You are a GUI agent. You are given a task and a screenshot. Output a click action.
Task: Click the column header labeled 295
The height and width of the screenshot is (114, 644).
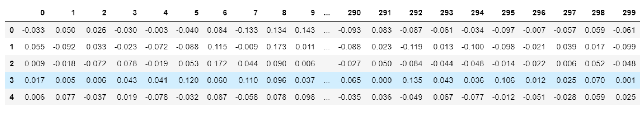pos(508,13)
